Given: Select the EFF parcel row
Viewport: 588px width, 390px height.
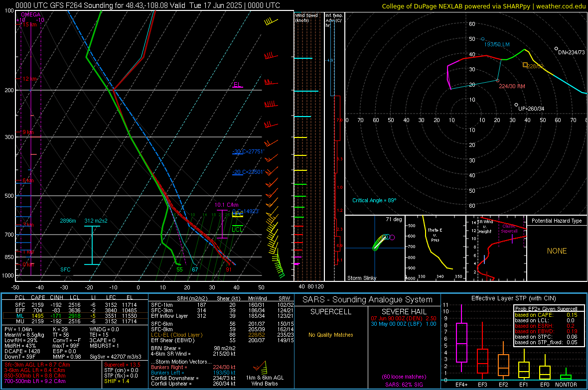Looking at the screenshot, I should [x=75, y=310].
